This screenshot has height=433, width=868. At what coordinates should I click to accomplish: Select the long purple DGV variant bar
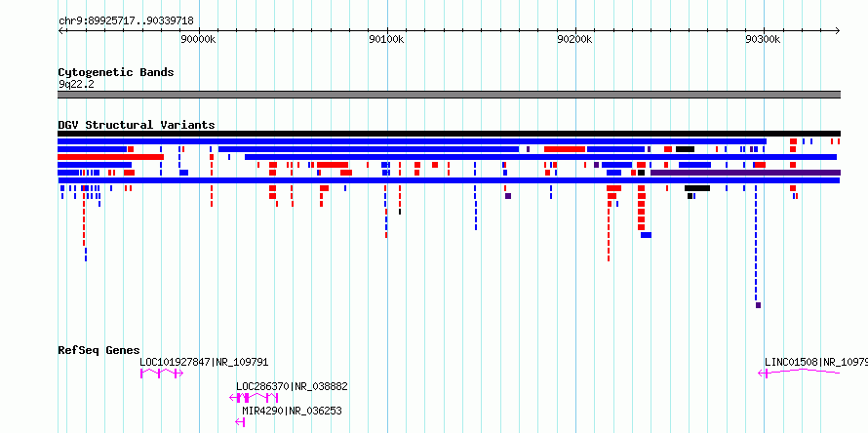[745, 173]
